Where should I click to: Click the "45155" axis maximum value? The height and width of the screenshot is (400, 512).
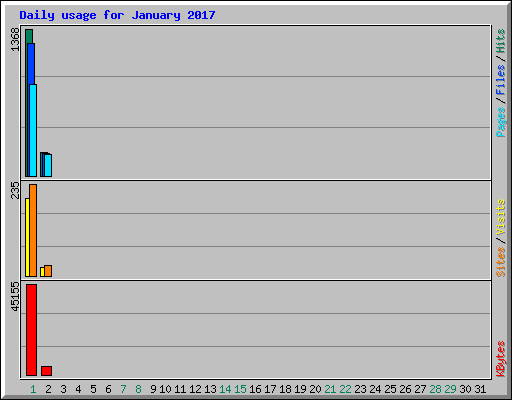click(15, 297)
